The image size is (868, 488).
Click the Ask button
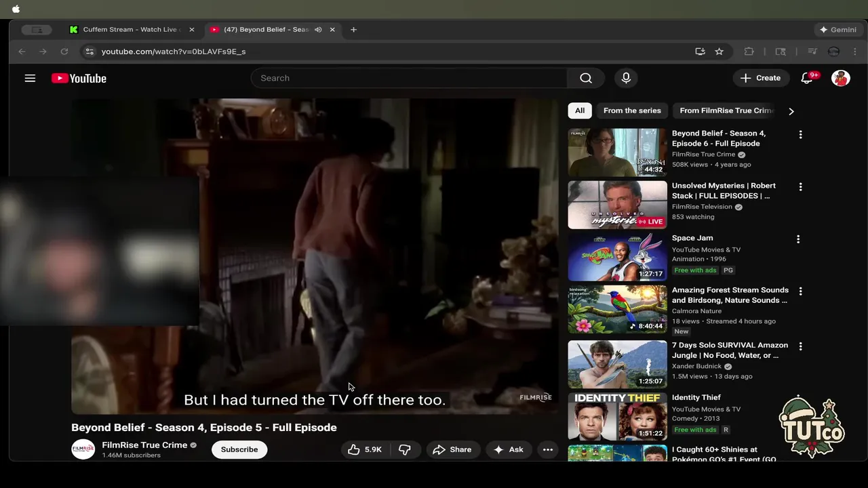point(508,449)
